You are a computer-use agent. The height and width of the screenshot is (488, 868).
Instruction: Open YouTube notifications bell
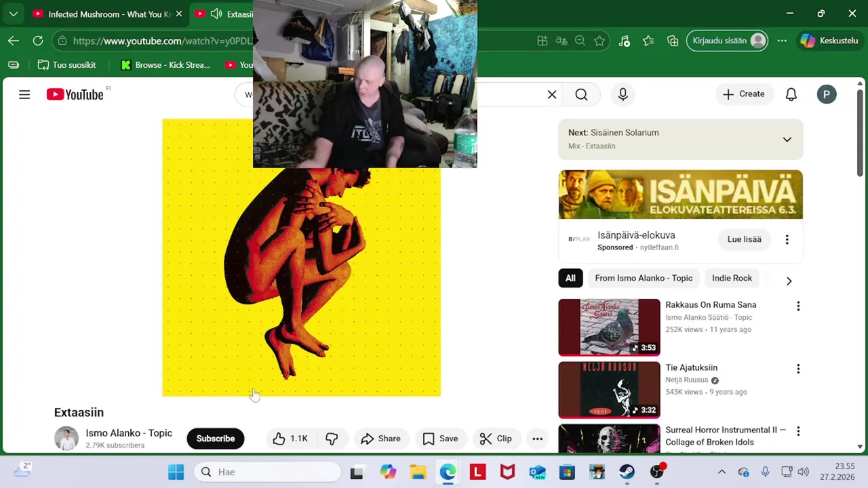791,94
